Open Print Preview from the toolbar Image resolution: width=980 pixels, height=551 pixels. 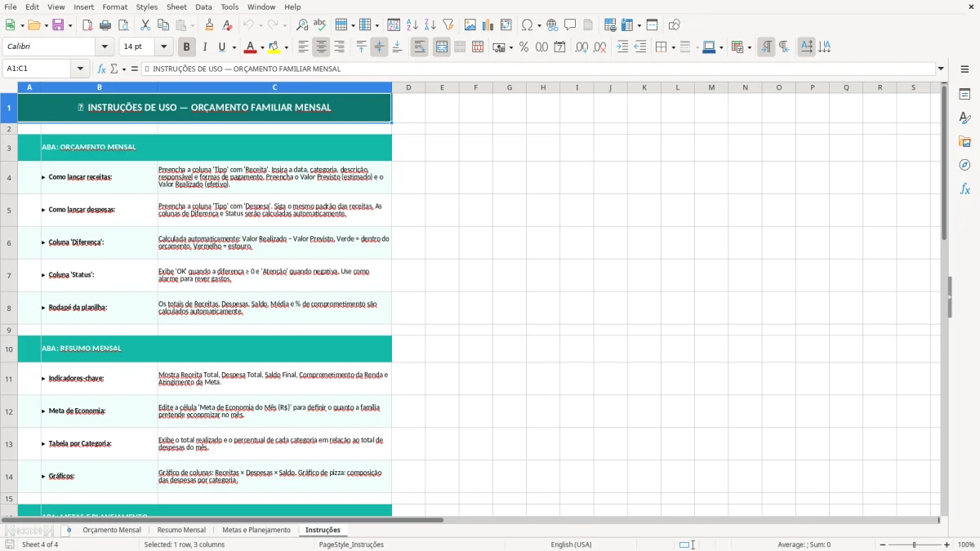pyautogui.click(x=123, y=25)
